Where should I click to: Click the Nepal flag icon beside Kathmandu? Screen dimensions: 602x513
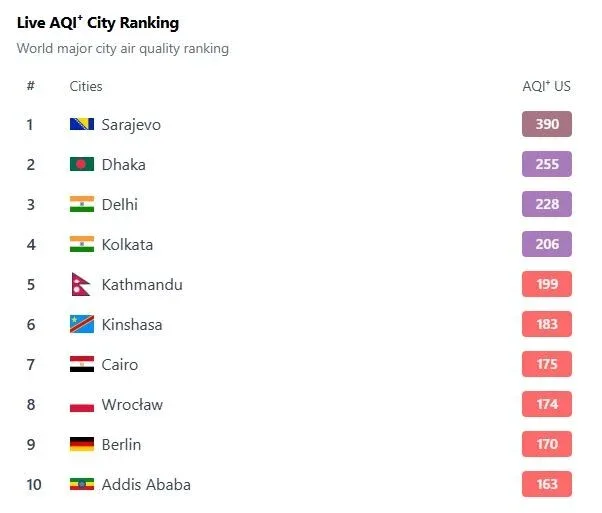[x=81, y=284]
